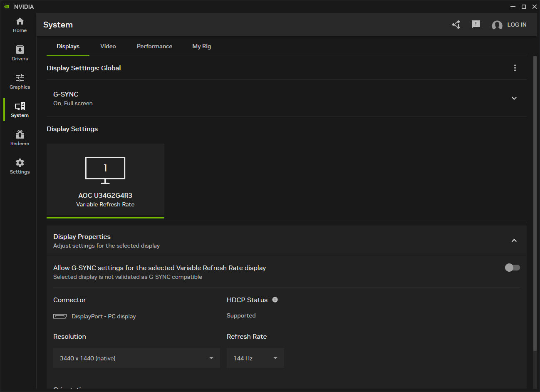Collapse the Display Properties section
Viewport: 540px width, 392px height.
(514, 241)
